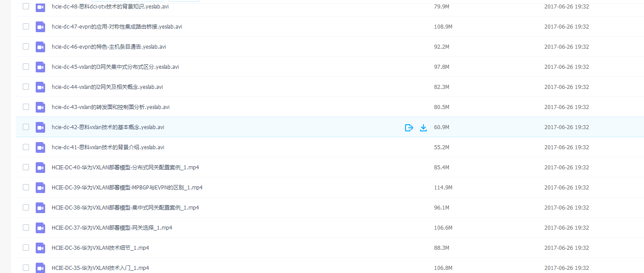Click video icon of hcie-dc-42 file
644x273 pixels.
[41, 127]
